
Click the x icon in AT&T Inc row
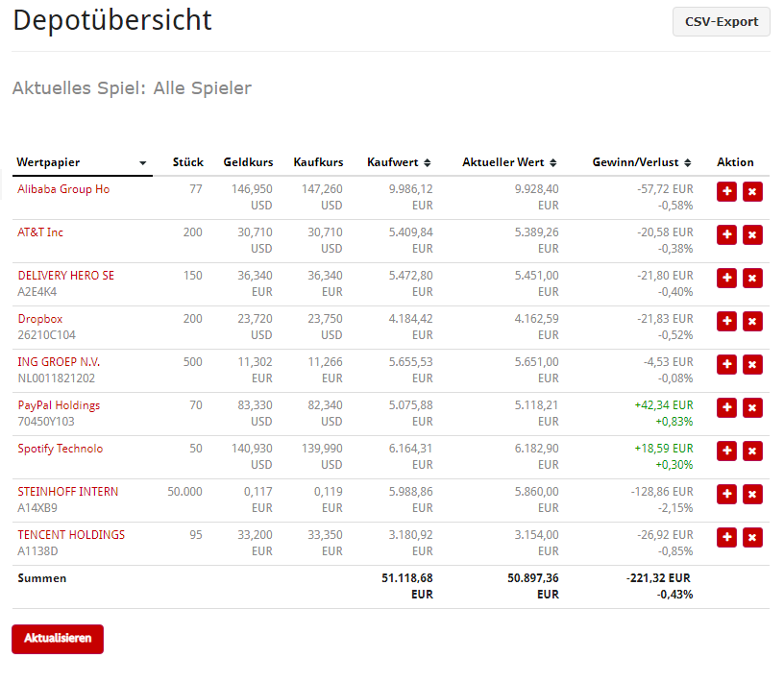[752, 235]
